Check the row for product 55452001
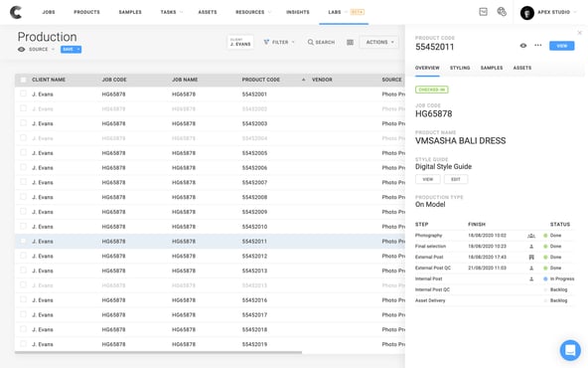 point(23,93)
